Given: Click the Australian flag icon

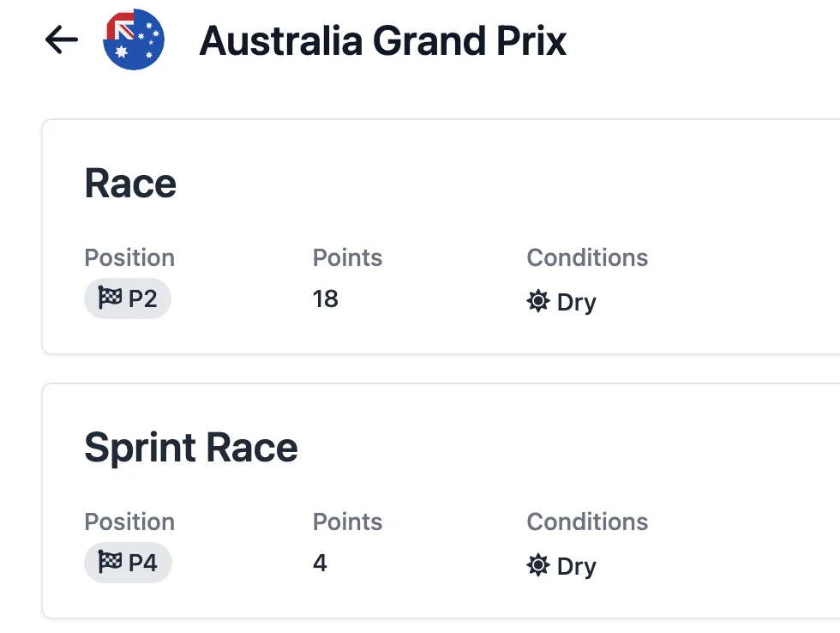Looking at the screenshot, I should tap(133, 39).
